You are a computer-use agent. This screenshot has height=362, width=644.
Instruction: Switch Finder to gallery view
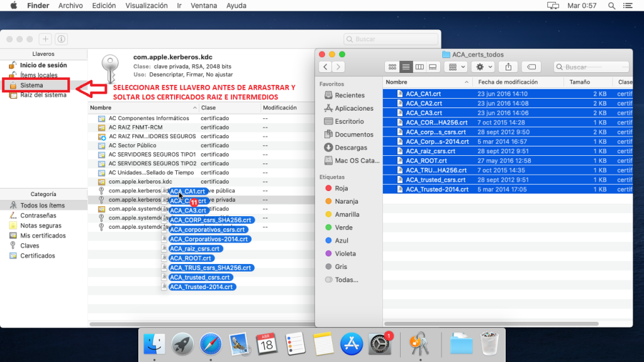pos(433,67)
